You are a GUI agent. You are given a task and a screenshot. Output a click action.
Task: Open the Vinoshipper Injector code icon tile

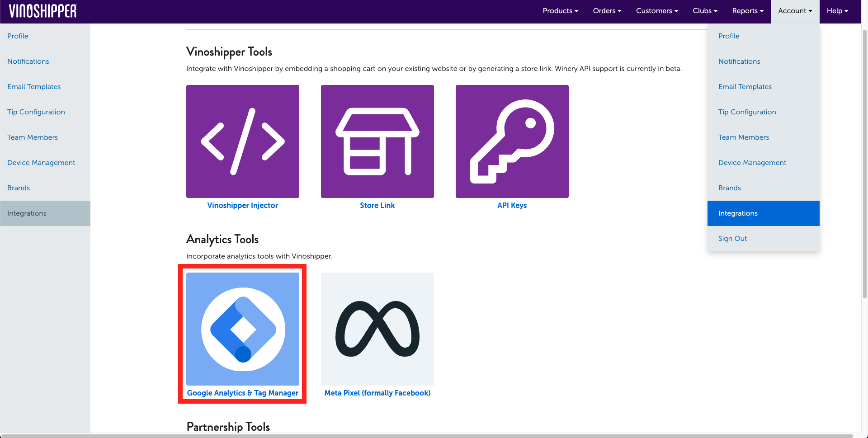243,141
